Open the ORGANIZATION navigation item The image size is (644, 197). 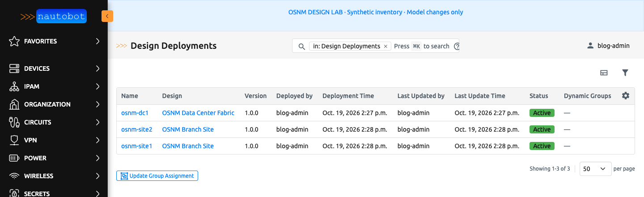pos(54,104)
